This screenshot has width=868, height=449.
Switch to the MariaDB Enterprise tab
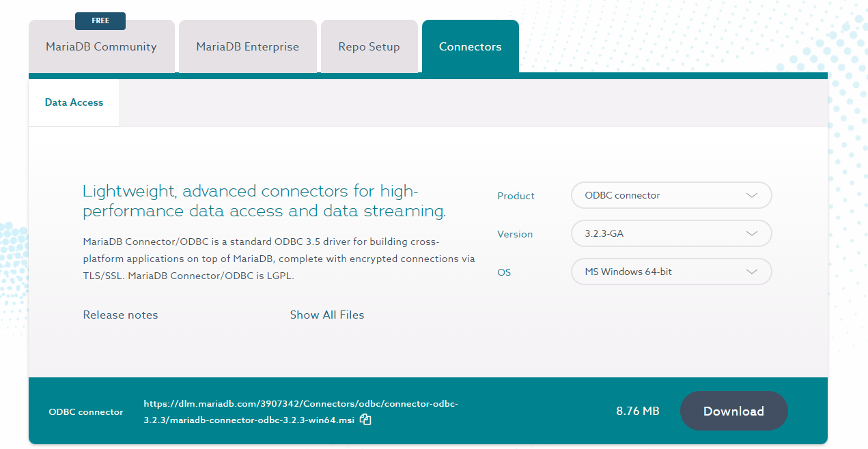pyautogui.click(x=248, y=46)
